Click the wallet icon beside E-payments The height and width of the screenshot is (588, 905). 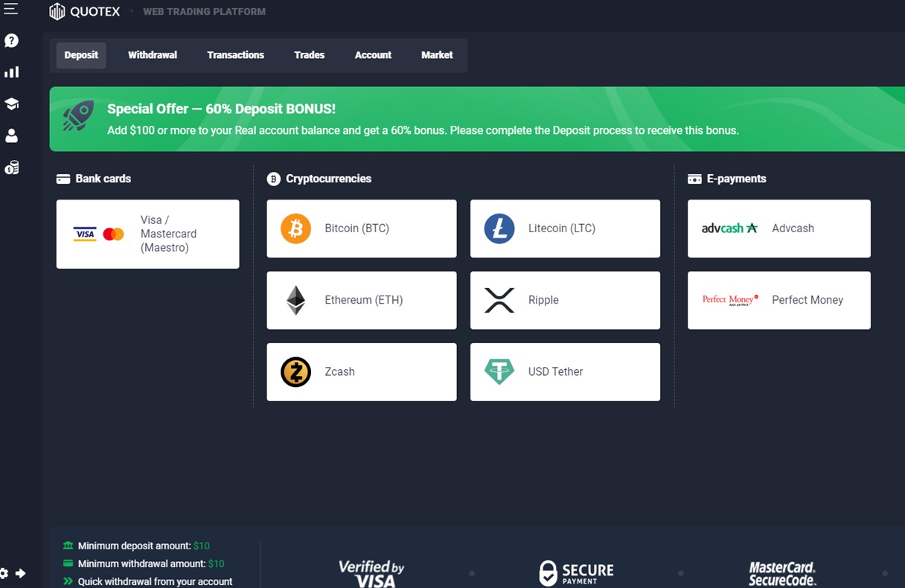pyautogui.click(x=694, y=179)
